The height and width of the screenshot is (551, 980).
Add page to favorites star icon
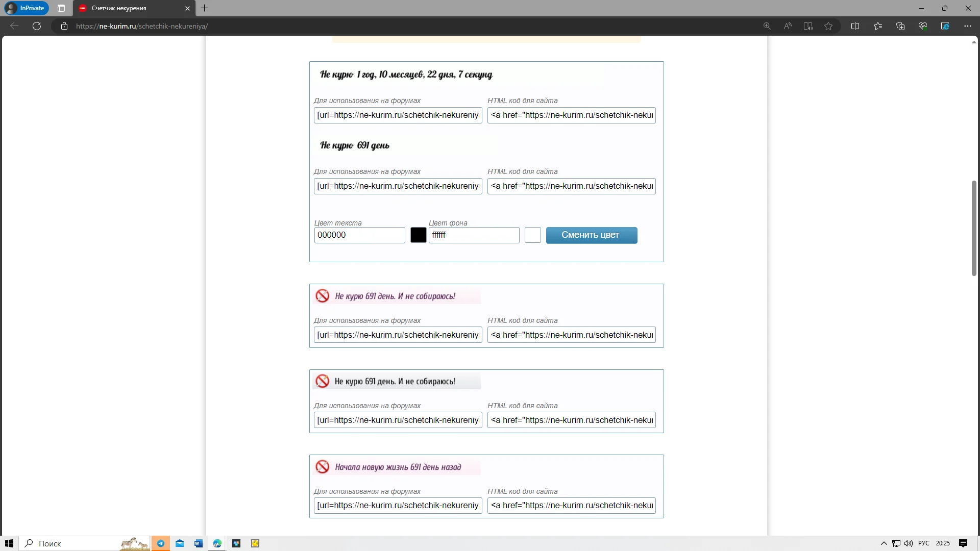pos(828,26)
